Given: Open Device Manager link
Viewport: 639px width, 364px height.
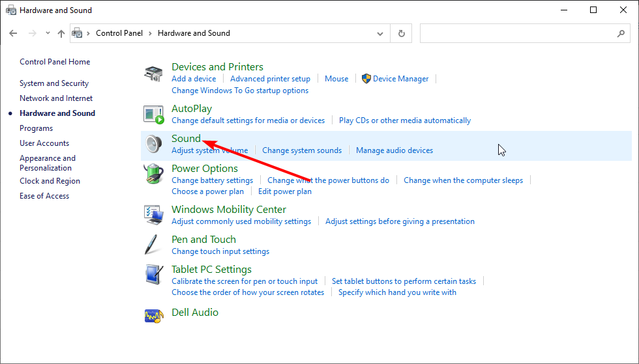Looking at the screenshot, I should pyautogui.click(x=400, y=79).
